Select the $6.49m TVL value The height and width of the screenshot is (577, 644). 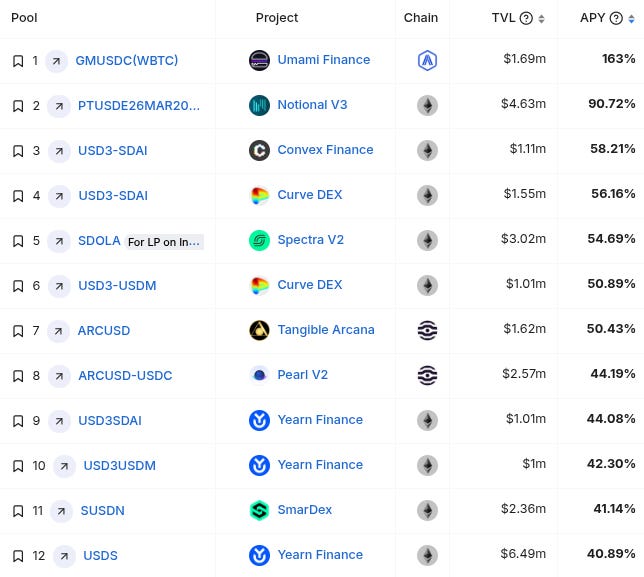pyautogui.click(x=523, y=554)
